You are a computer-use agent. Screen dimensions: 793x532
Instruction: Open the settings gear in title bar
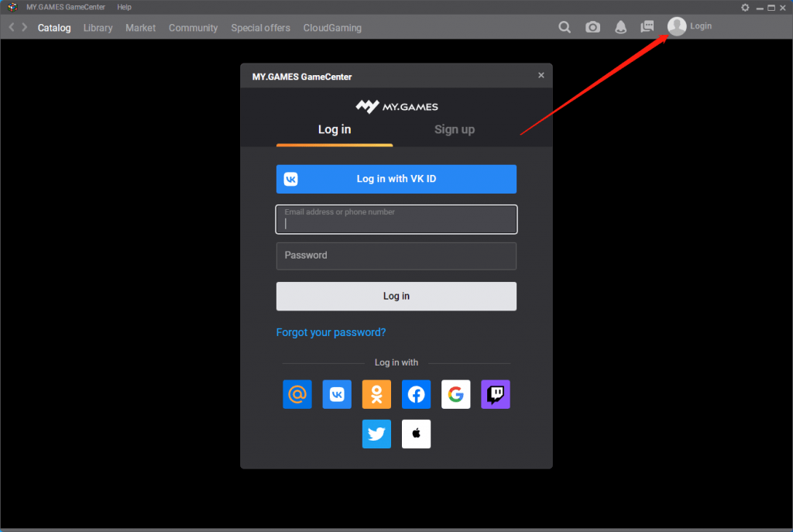click(x=745, y=7)
